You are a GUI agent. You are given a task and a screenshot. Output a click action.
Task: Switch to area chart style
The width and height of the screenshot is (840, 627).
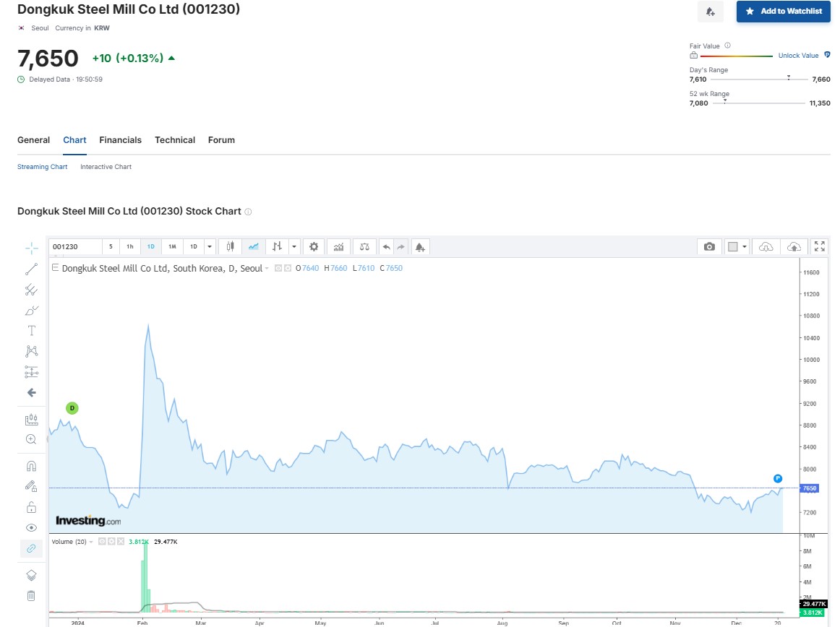[254, 247]
